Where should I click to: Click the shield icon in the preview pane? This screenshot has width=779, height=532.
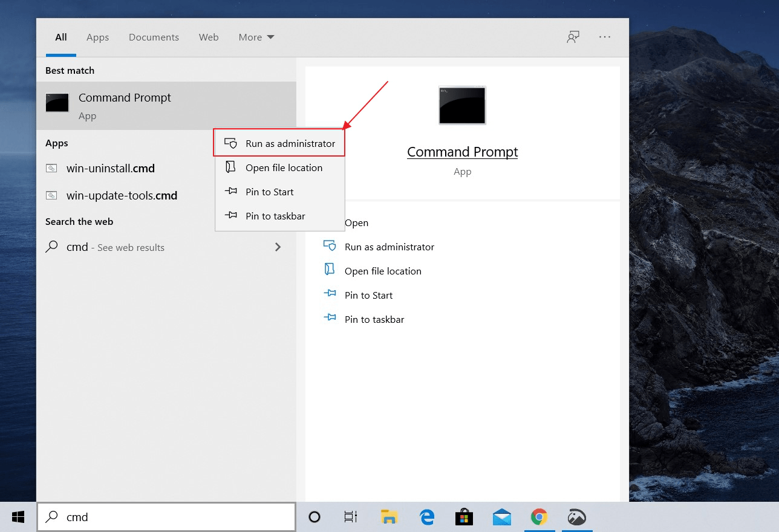[330, 245]
